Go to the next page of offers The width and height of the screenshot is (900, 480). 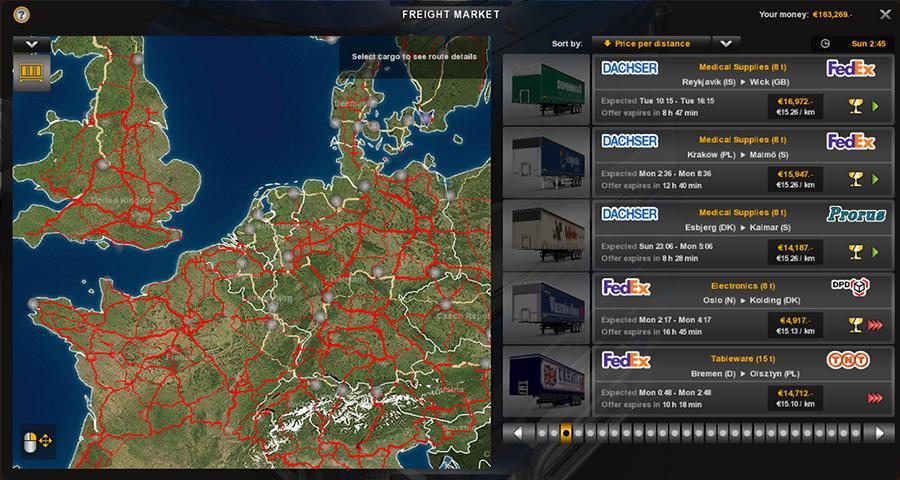pyautogui.click(x=879, y=433)
